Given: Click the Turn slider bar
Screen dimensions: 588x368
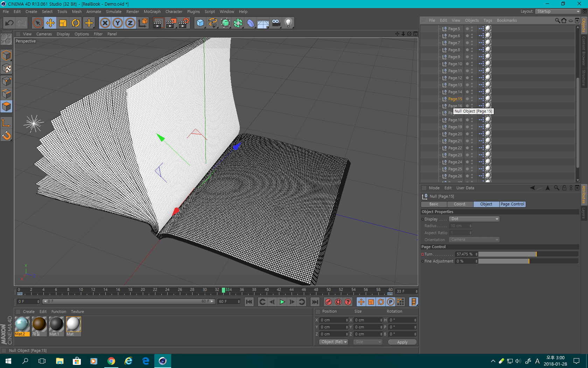Looking at the screenshot, I should tap(528, 254).
